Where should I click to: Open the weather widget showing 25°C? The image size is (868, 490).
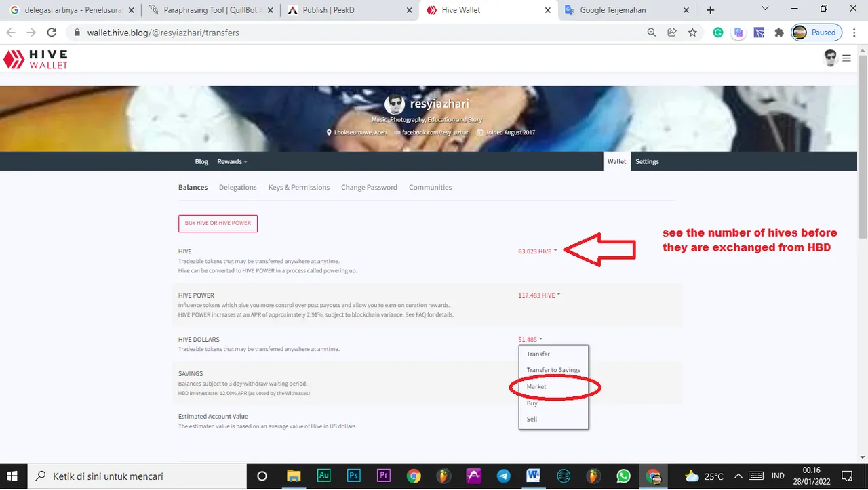point(704,476)
